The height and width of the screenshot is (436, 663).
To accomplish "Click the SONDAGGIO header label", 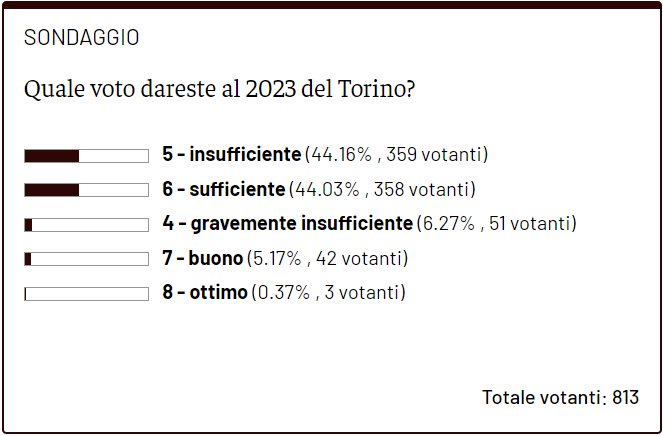I will [81, 38].
